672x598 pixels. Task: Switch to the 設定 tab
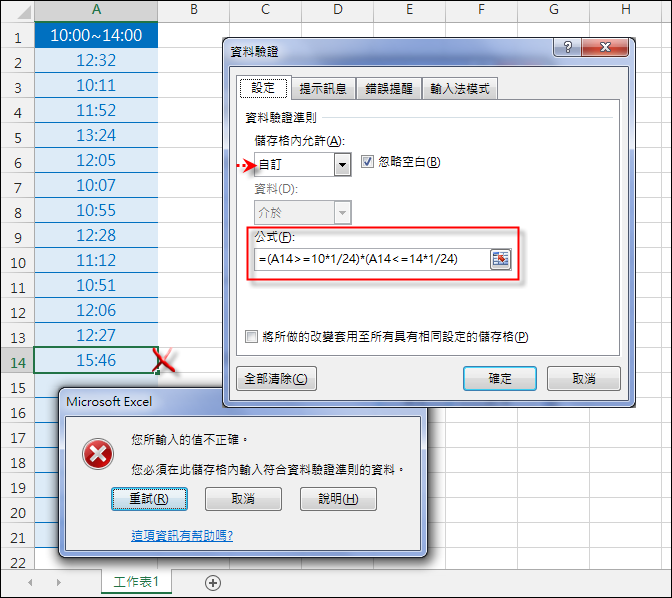(263, 88)
